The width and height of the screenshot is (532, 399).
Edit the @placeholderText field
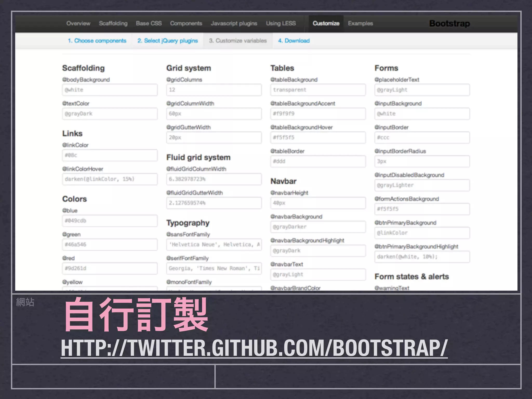[422, 90]
